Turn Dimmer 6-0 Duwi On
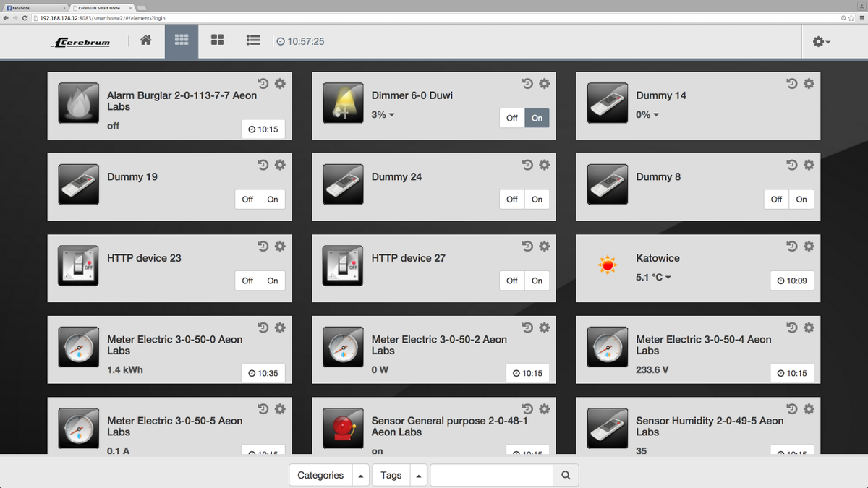 click(x=537, y=118)
